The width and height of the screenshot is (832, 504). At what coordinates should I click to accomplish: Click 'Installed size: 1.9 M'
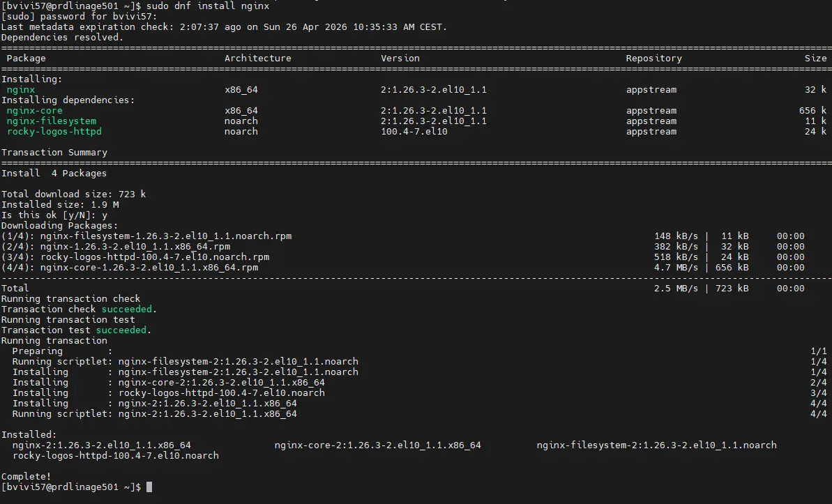click(x=60, y=205)
